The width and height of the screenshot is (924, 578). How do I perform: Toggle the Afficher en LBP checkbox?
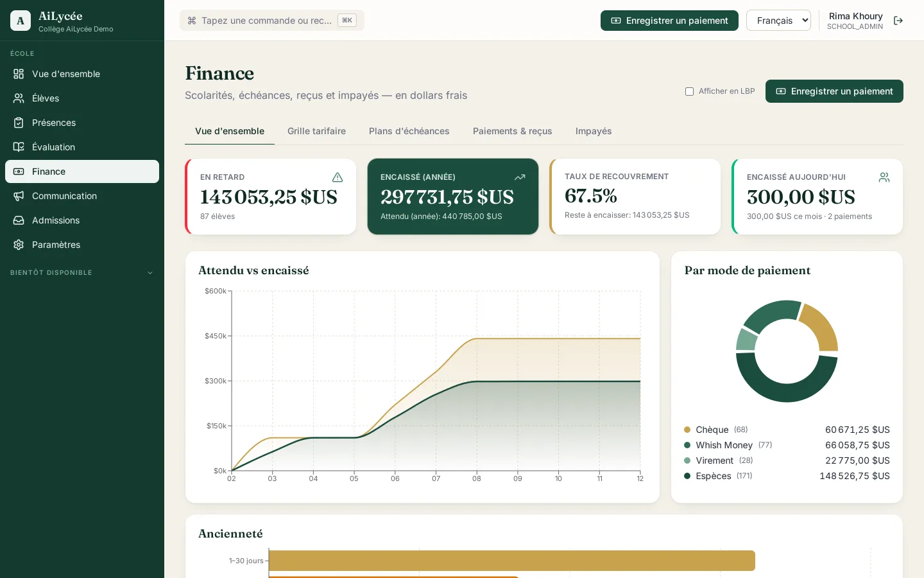[689, 91]
